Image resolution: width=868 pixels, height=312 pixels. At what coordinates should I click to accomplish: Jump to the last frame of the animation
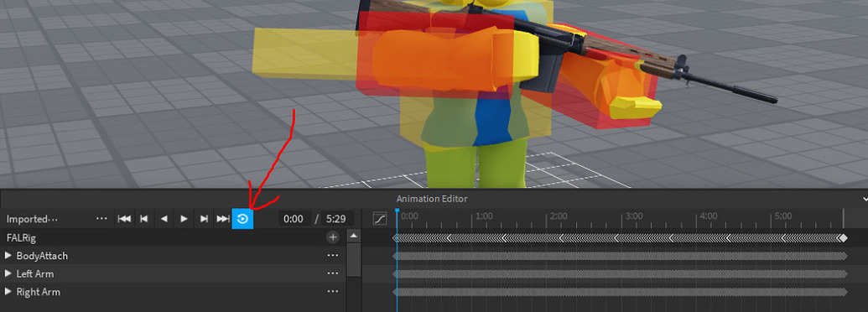[x=223, y=219]
